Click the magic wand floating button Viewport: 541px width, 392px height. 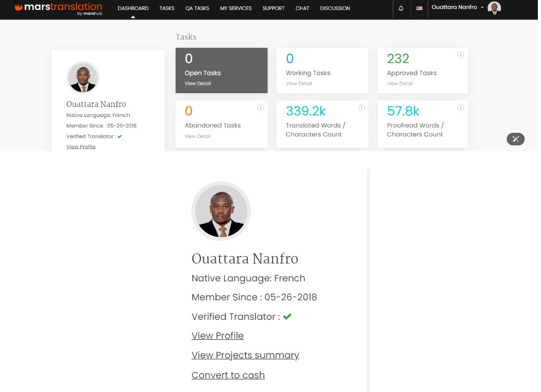pos(516,139)
